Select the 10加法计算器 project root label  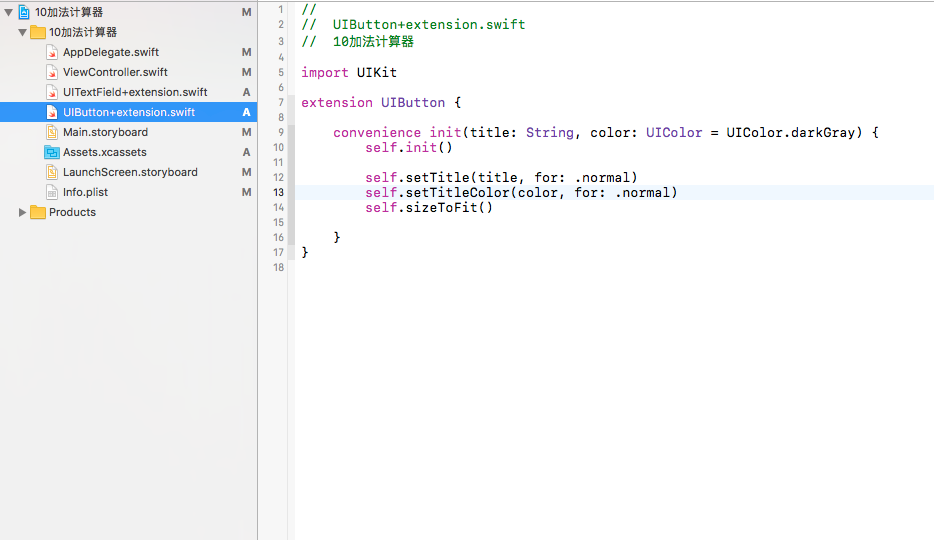pos(69,12)
